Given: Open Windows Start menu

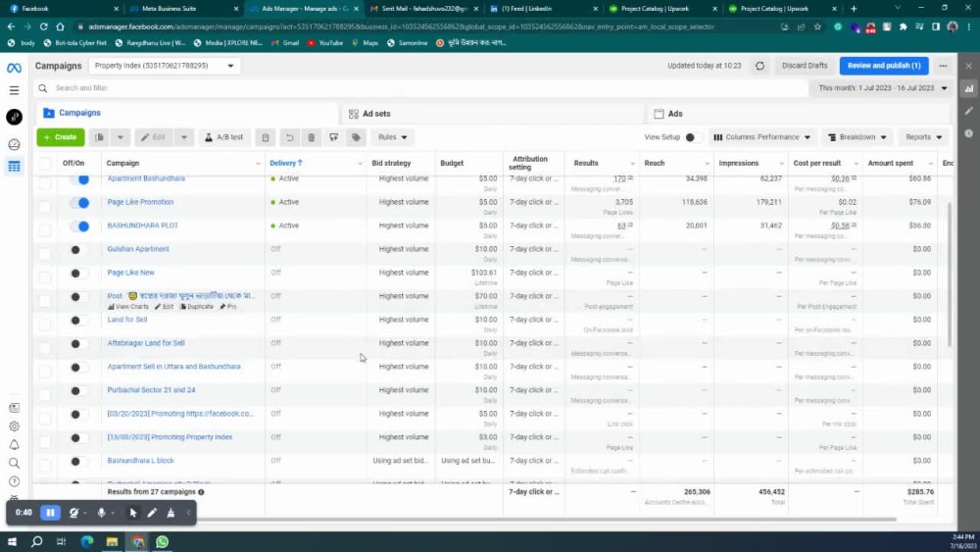Looking at the screenshot, I should pyautogui.click(x=12, y=541).
